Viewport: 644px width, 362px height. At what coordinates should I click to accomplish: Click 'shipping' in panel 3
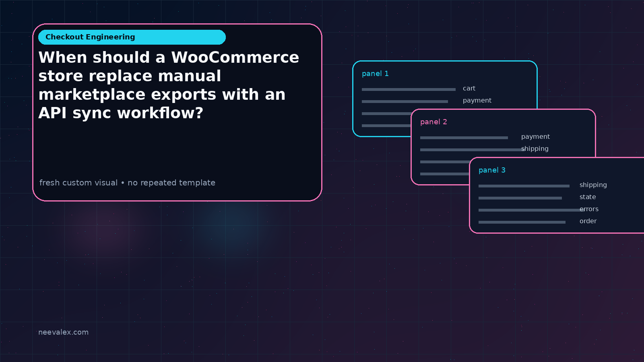[593, 185]
